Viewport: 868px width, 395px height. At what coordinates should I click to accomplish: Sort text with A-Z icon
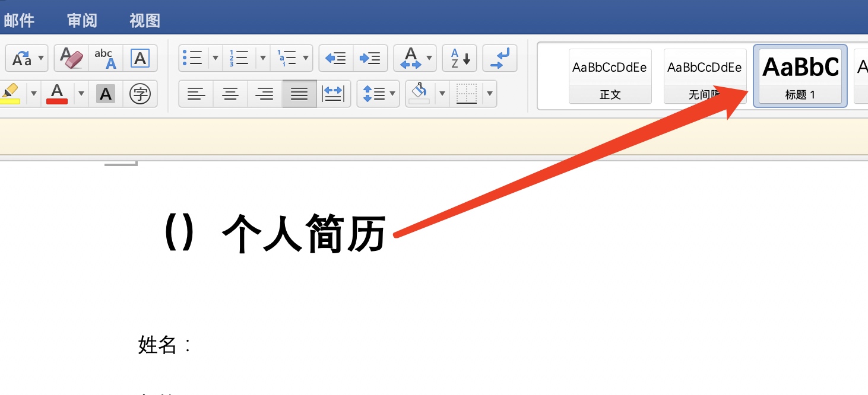coord(460,58)
